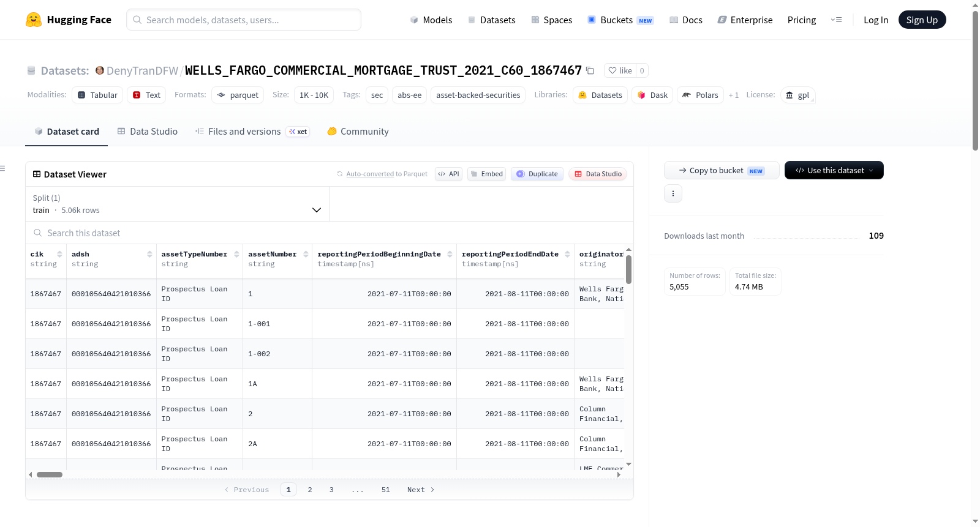The image size is (980, 527).
Task: Show the additional +1 libraries
Action: [x=734, y=95]
